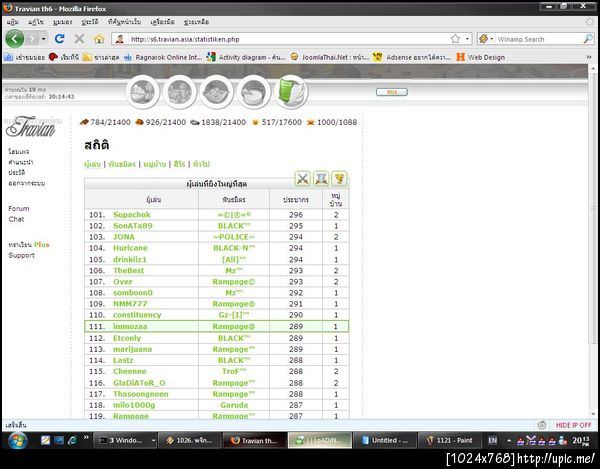Click the search magnifier in Winamp Search

(589, 39)
